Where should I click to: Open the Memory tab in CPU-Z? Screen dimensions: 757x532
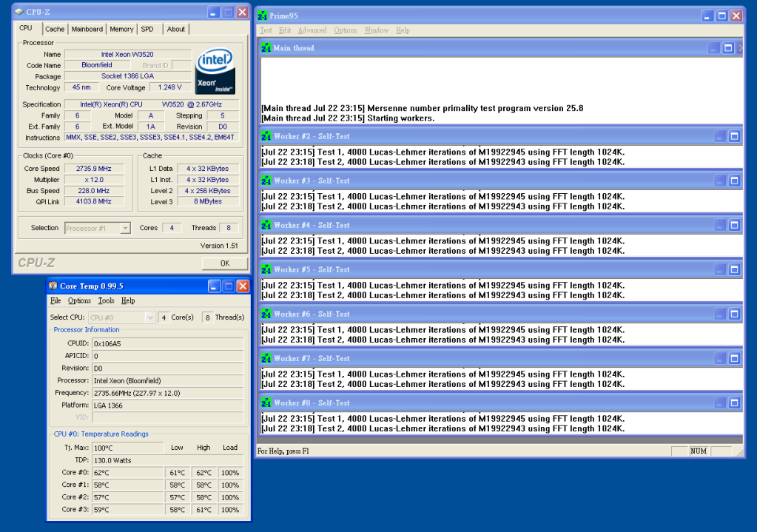click(121, 29)
